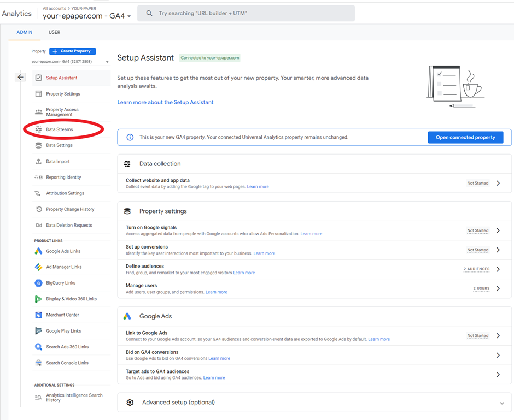Click the Display & Video 360 icon
514x420 pixels.
point(38,299)
